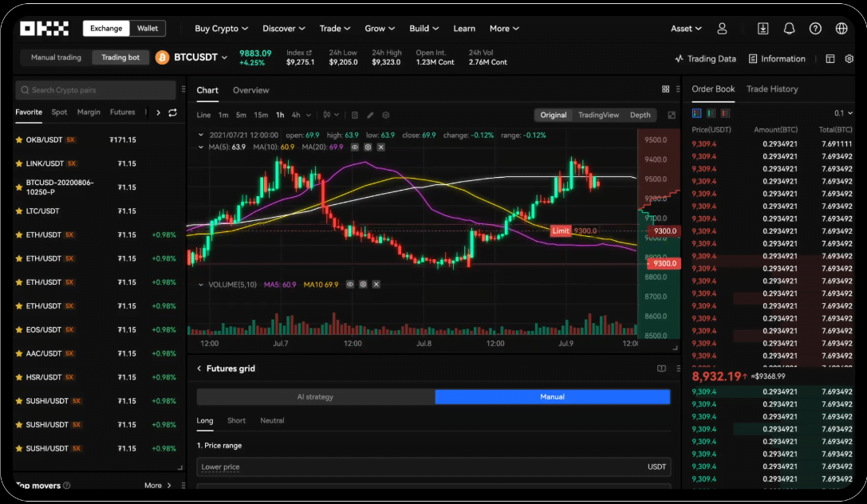Select the Spot pairs tab

(59, 112)
